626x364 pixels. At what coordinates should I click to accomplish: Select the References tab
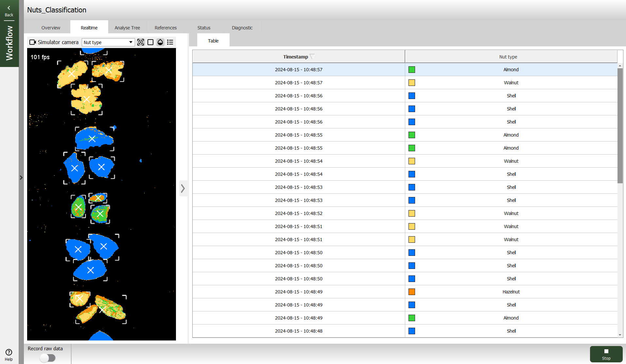coord(165,28)
